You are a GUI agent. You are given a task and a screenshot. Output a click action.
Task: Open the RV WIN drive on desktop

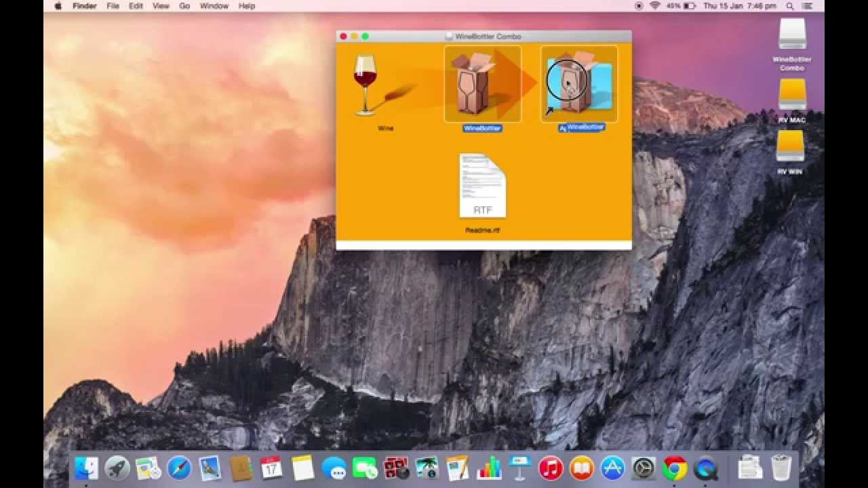(x=790, y=146)
